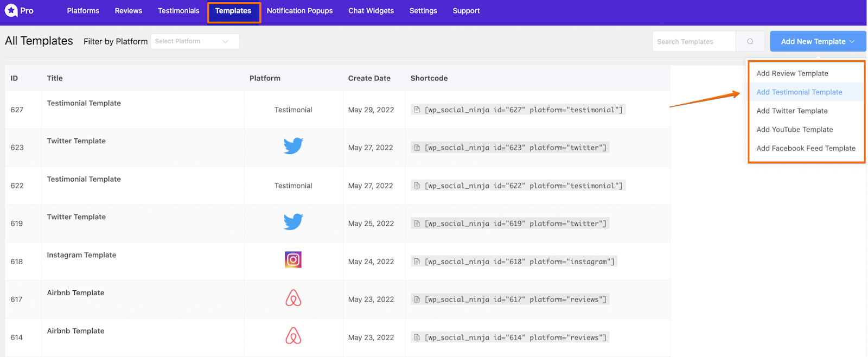The height and width of the screenshot is (357, 868).
Task: Open the Templates tab
Action: click(233, 11)
